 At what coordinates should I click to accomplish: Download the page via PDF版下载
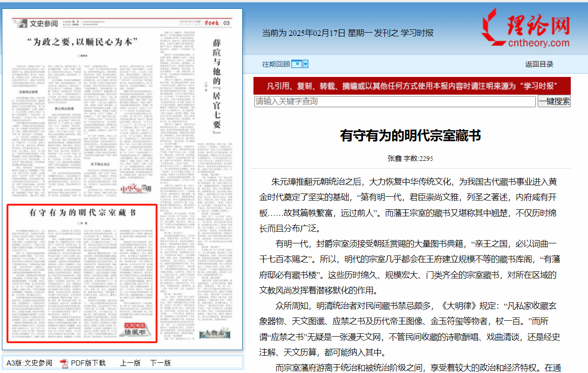pyautogui.click(x=88, y=363)
